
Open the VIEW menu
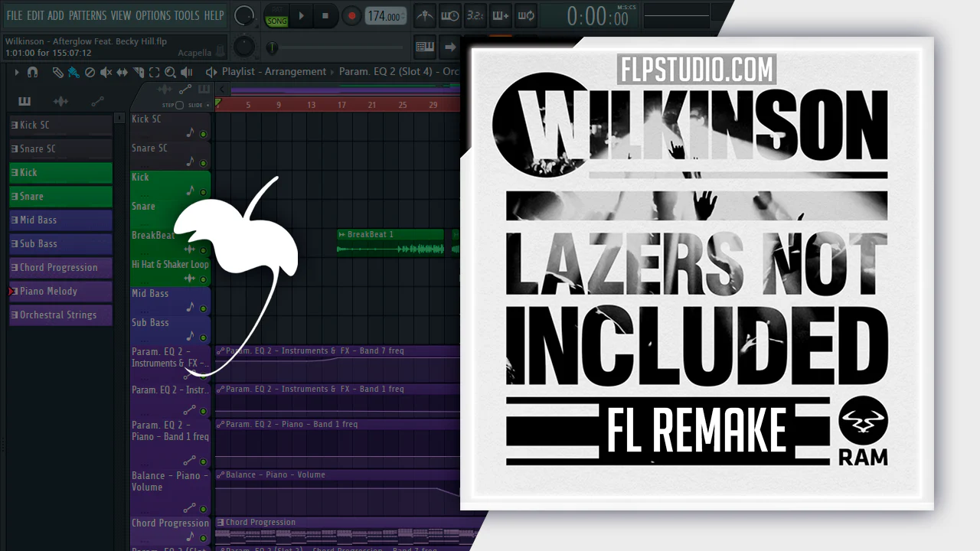pos(121,15)
